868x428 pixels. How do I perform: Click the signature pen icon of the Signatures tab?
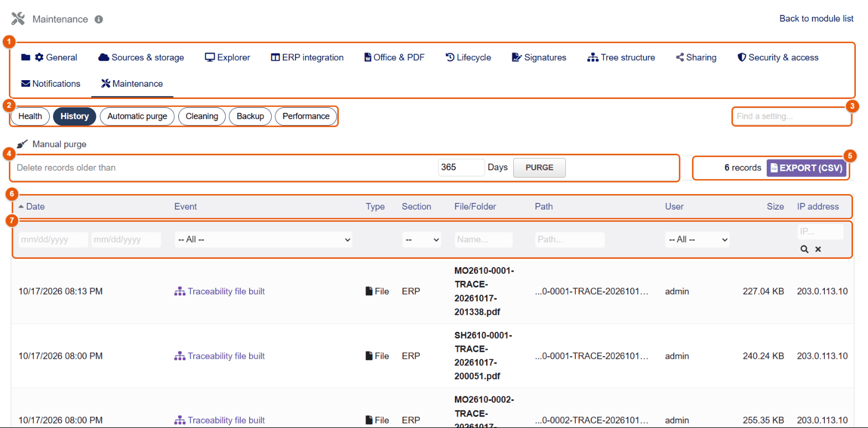coord(517,58)
